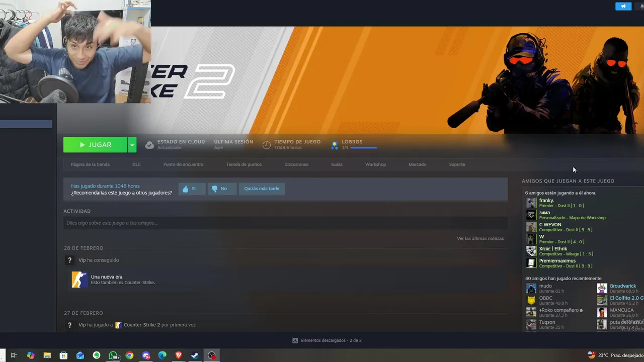Open the Guías tab
This screenshot has height=362, width=644.
pyautogui.click(x=337, y=164)
